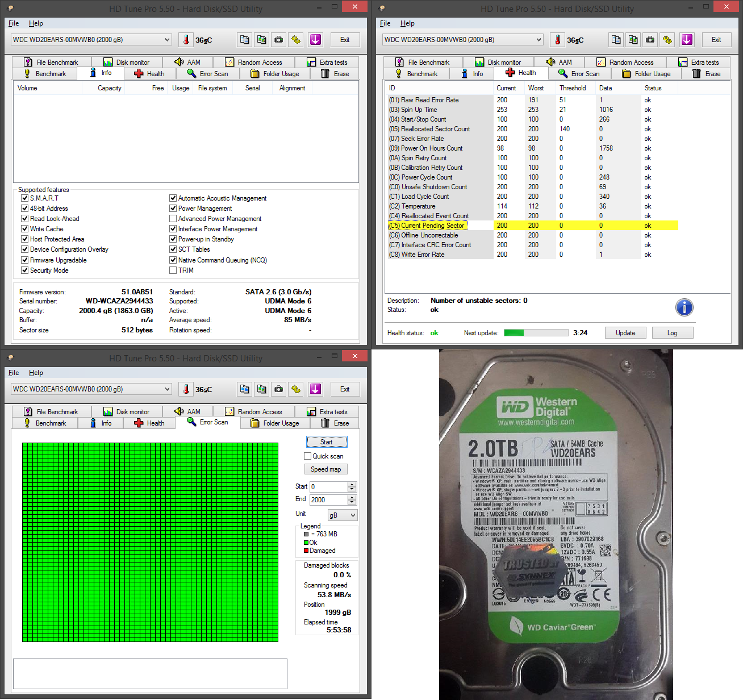Enable the Quick scan checkbox

pos(308,456)
